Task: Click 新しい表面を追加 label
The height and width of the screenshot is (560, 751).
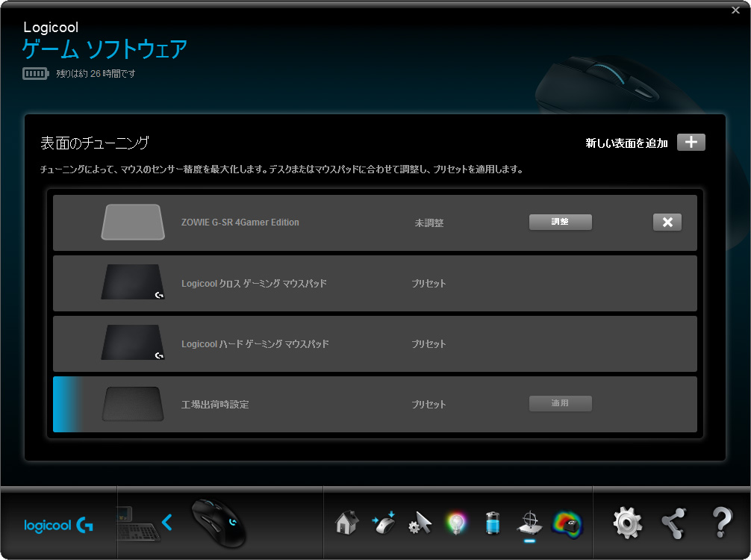Action: tap(626, 143)
